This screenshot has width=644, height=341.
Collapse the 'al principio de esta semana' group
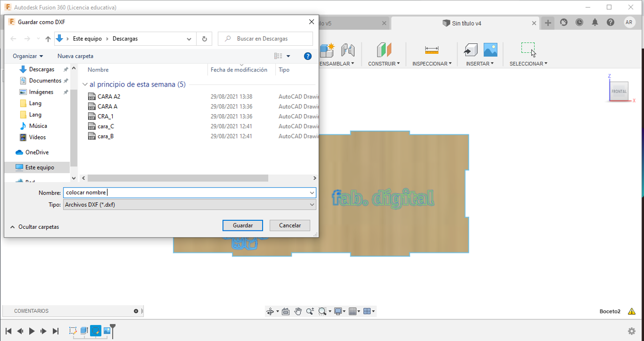coord(85,84)
